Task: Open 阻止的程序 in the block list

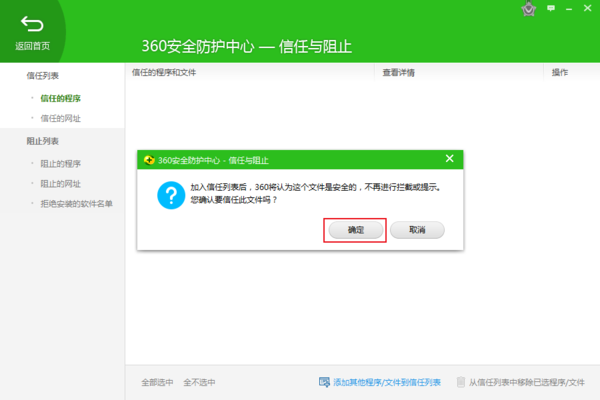Action: coord(60,163)
